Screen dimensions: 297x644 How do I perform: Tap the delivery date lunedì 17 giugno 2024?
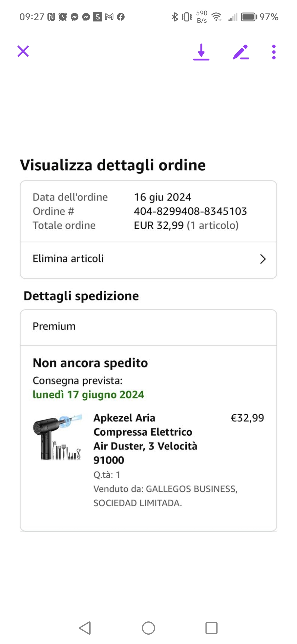click(88, 395)
